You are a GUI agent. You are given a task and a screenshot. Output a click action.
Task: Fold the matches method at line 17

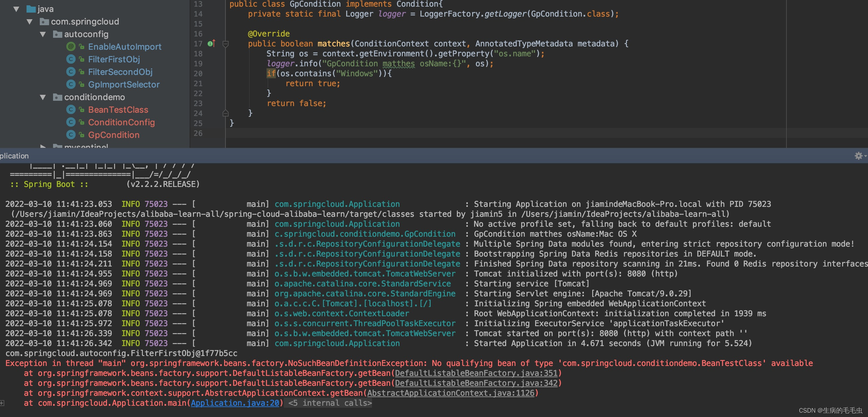[226, 44]
